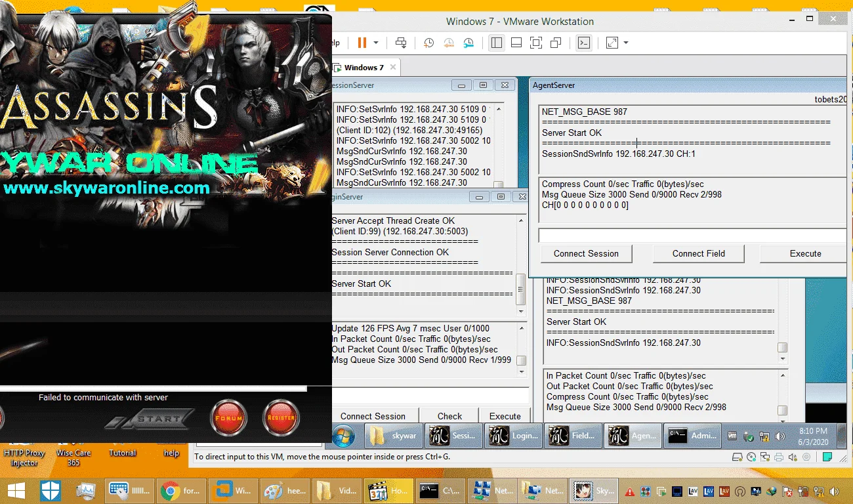Viewport: 853px width, 504px height.
Task: Switch to LoginServer in guest taskbar
Action: (x=514, y=436)
